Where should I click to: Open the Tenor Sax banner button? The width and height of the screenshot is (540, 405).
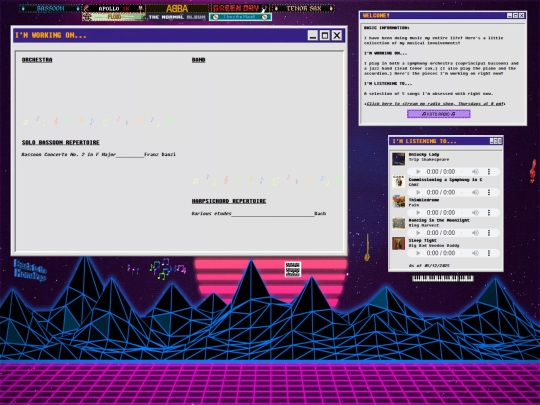click(x=303, y=8)
